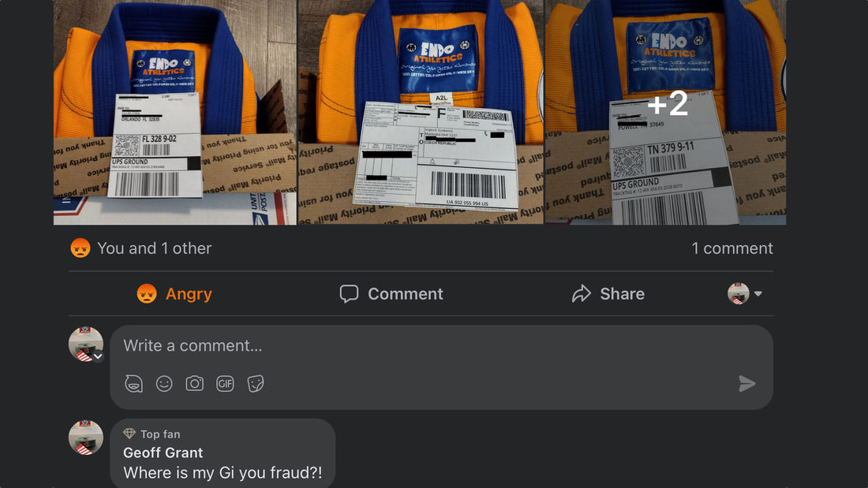Open Geoff Grant's profile name link

163,453
